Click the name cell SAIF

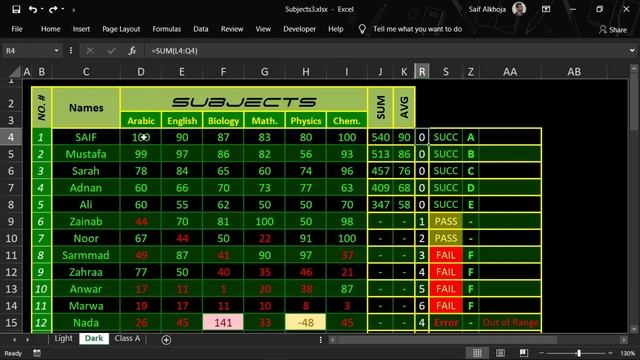[86, 137]
